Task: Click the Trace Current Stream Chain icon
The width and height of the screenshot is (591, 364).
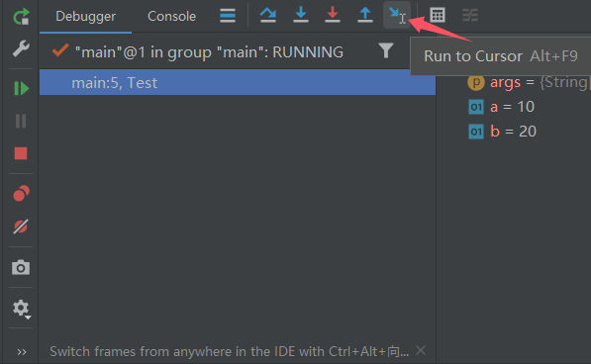Action: (x=470, y=15)
